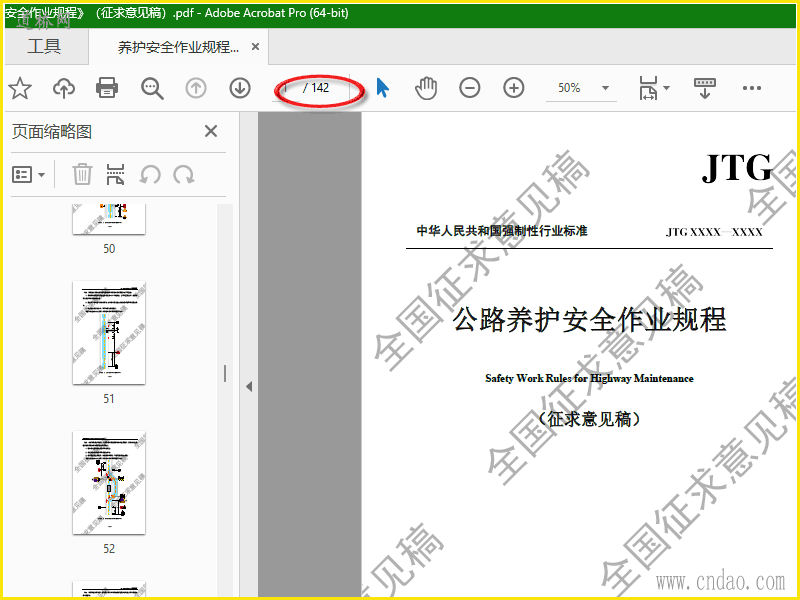
Task: Click the text （征求意见稿）
Action: (x=589, y=419)
